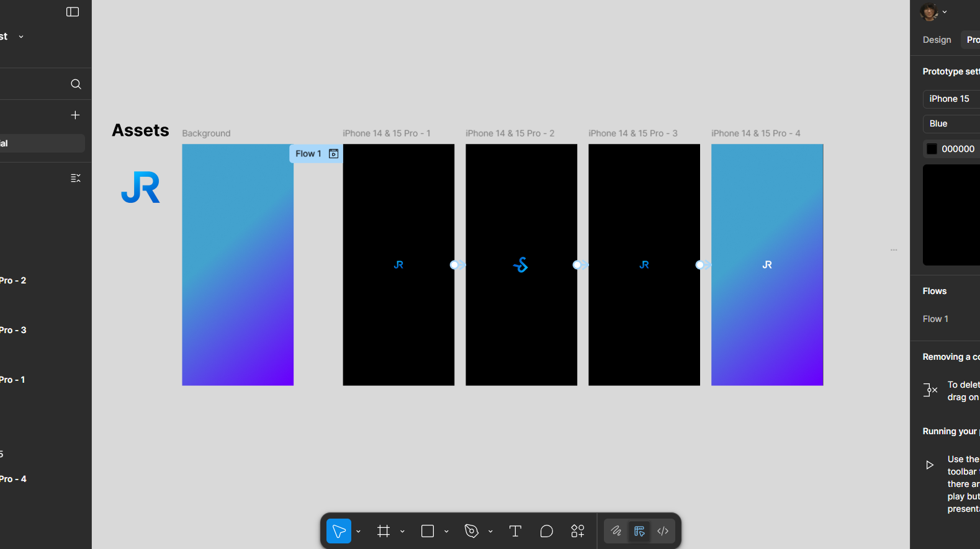
Task: Select the iPhone 14 & 15 Pro - 2 frame label
Action: pyautogui.click(x=510, y=133)
